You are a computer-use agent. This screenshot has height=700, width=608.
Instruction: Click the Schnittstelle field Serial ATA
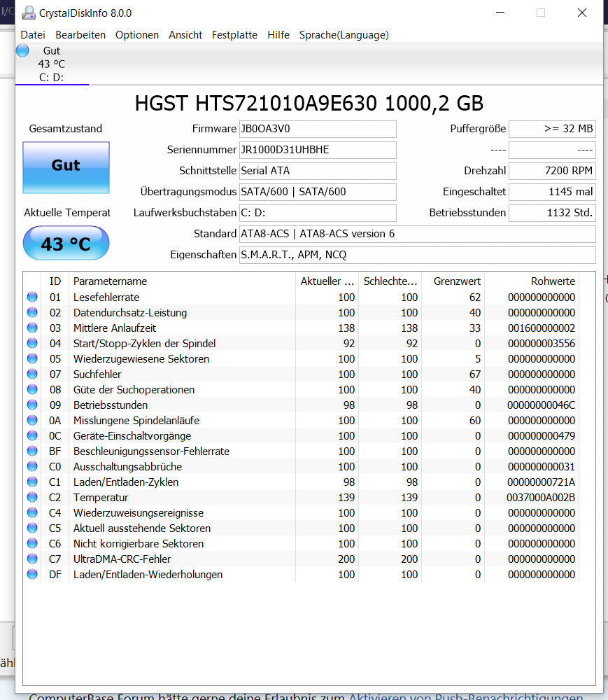coord(318,171)
